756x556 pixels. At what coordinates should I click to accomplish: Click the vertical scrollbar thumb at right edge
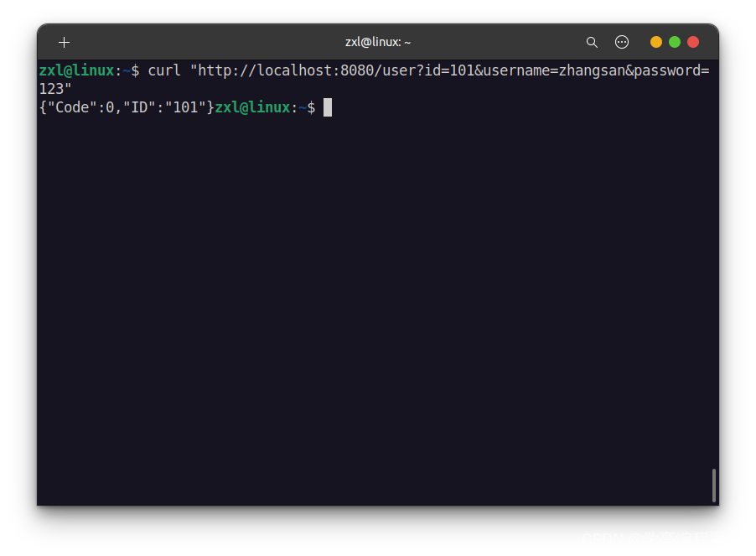pos(713,485)
